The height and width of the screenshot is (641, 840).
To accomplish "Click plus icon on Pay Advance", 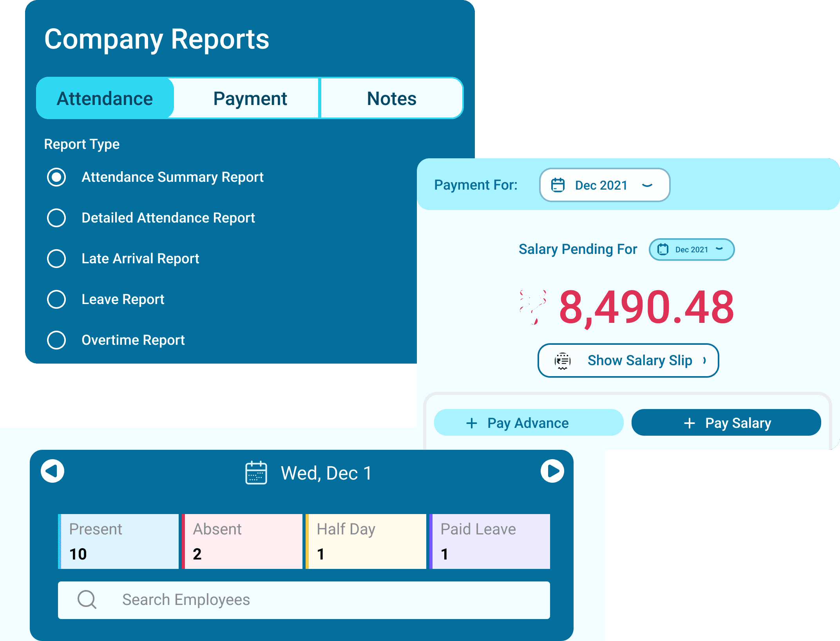I will click(472, 423).
